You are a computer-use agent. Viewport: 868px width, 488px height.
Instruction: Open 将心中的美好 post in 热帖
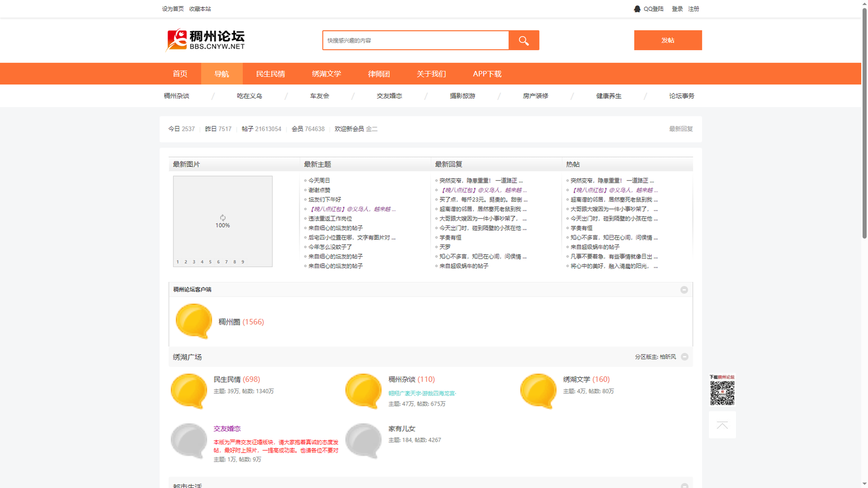pyautogui.click(x=614, y=266)
